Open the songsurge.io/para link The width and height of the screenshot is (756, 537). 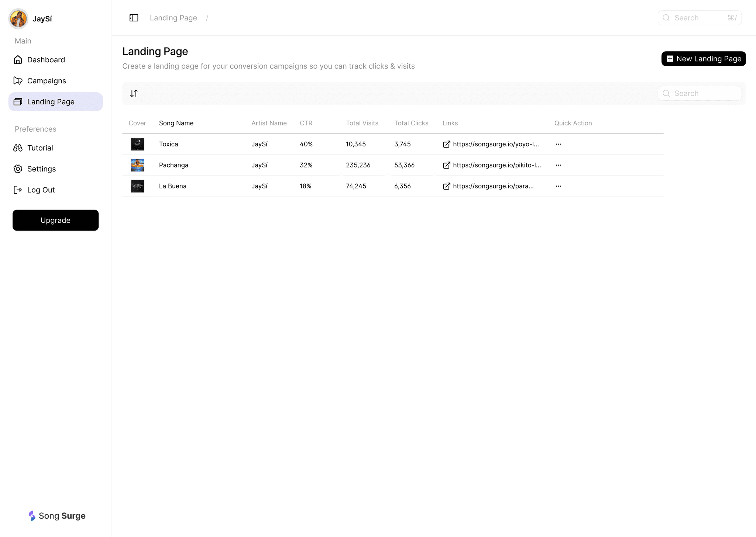pyautogui.click(x=493, y=186)
